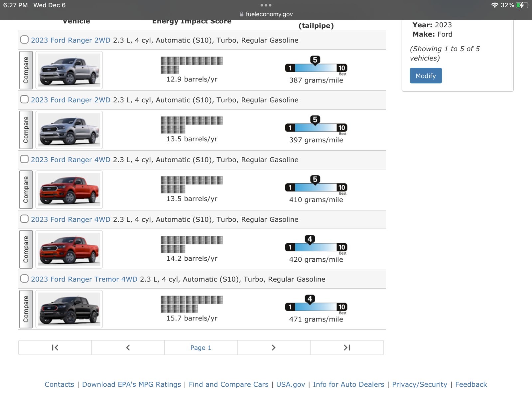Open silver Ranger photo at 397 grams/mile

[x=69, y=130]
